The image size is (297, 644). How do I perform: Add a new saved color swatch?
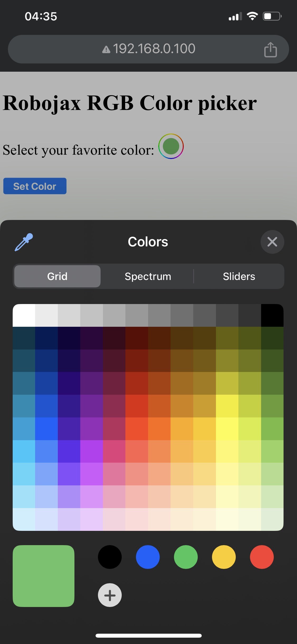(110, 595)
